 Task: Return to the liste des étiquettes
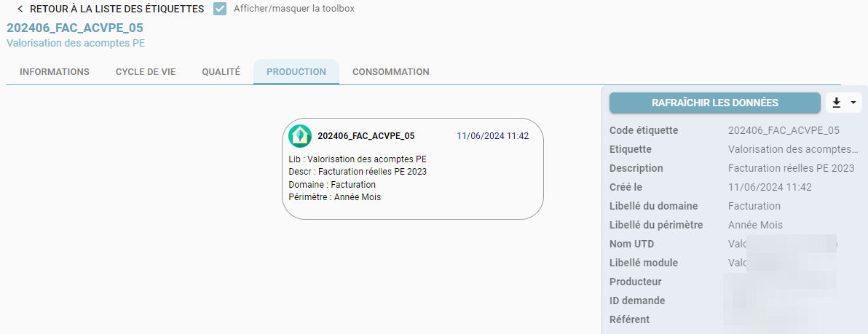tap(117, 9)
